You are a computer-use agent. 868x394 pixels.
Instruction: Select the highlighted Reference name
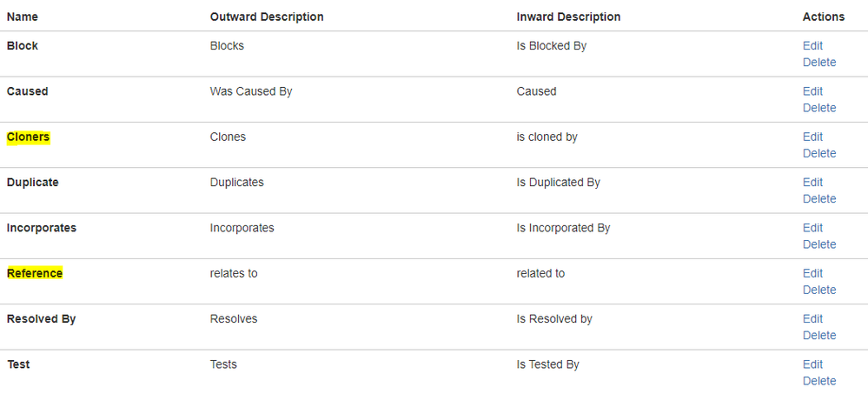point(35,273)
